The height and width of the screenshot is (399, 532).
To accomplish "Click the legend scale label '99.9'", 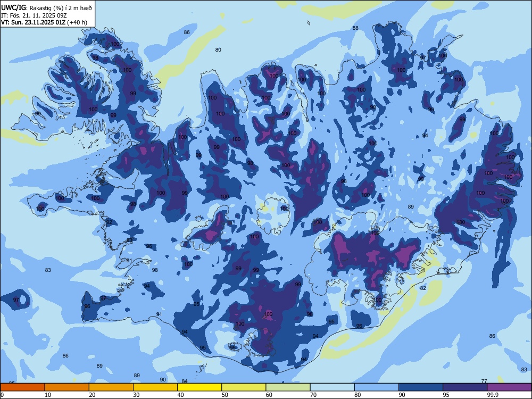I will click(493, 395).
